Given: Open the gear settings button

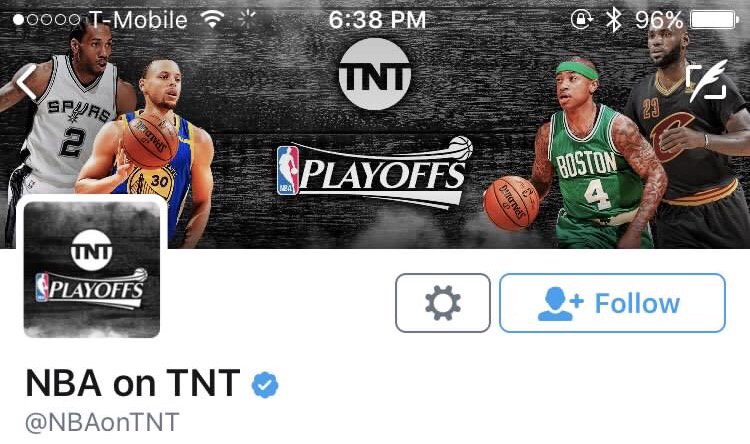Looking at the screenshot, I should (442, 303).
